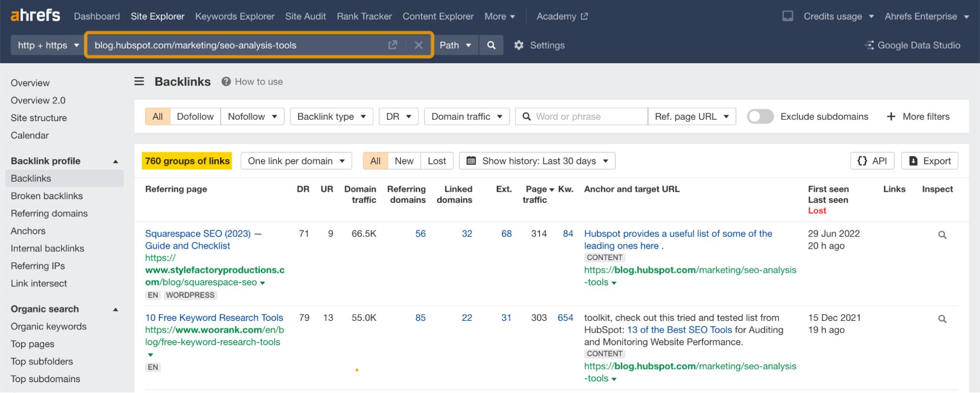Screen dimensions: 980x393
Task: Open Ahrefs Enterprise account menu
Action: tap(927, 16)
